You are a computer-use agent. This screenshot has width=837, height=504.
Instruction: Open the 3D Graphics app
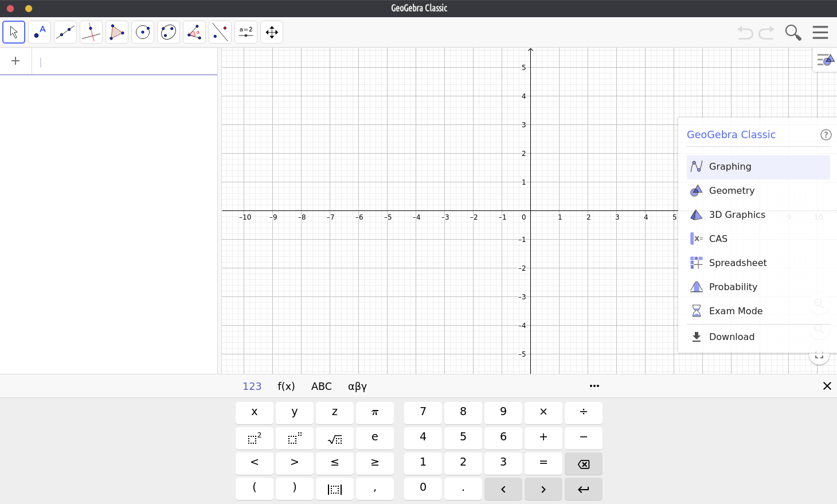(x=737, y=214)
